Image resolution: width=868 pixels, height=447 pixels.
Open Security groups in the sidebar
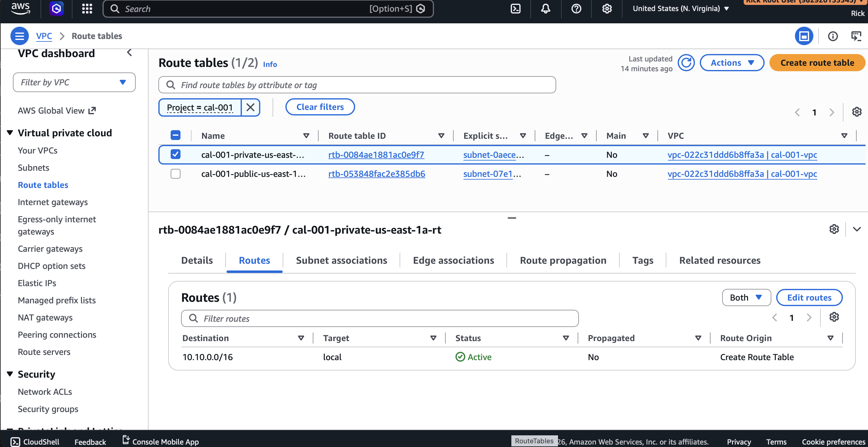[x=48, y=409]
